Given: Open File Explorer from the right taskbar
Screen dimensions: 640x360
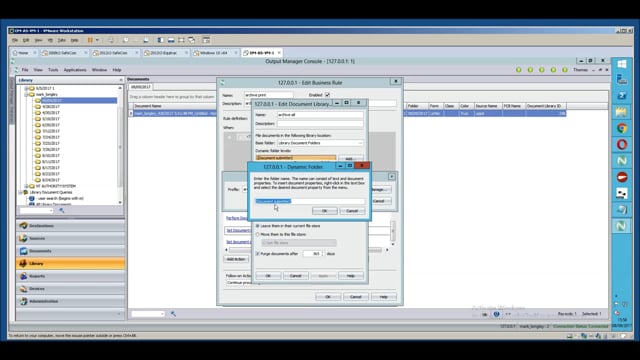Looking at the screenshot, I should (x=622, y=112).
